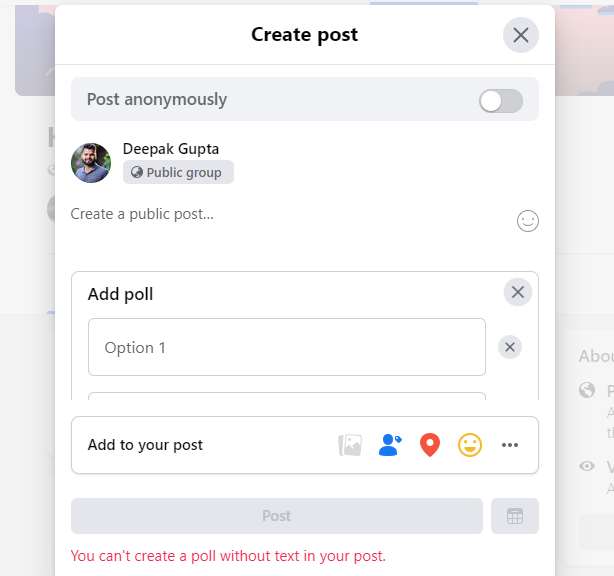Image resolution: width=614 pixels, height=576 pixels.
Task: Open the schedule post calendar icon
Action: (x=515, y=516)
